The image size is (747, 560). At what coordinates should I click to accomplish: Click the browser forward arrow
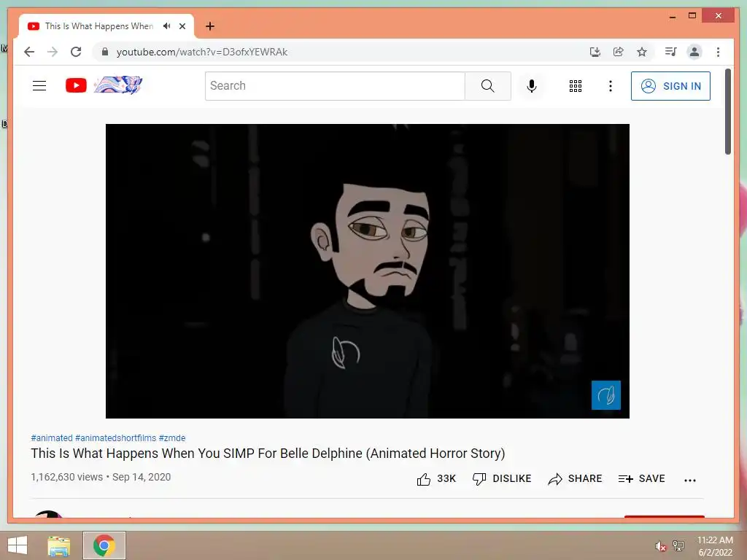pyautogui.click(x=53, y=52)
